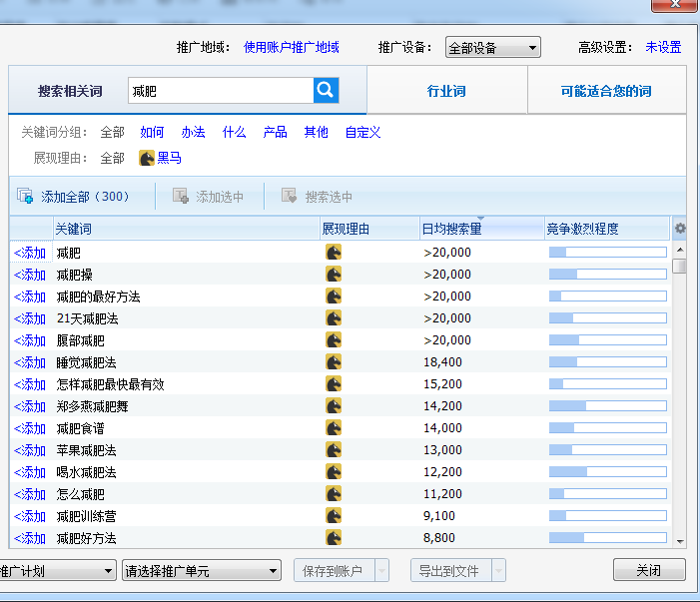Select the 如何 keyword group filter

point(152,132)
